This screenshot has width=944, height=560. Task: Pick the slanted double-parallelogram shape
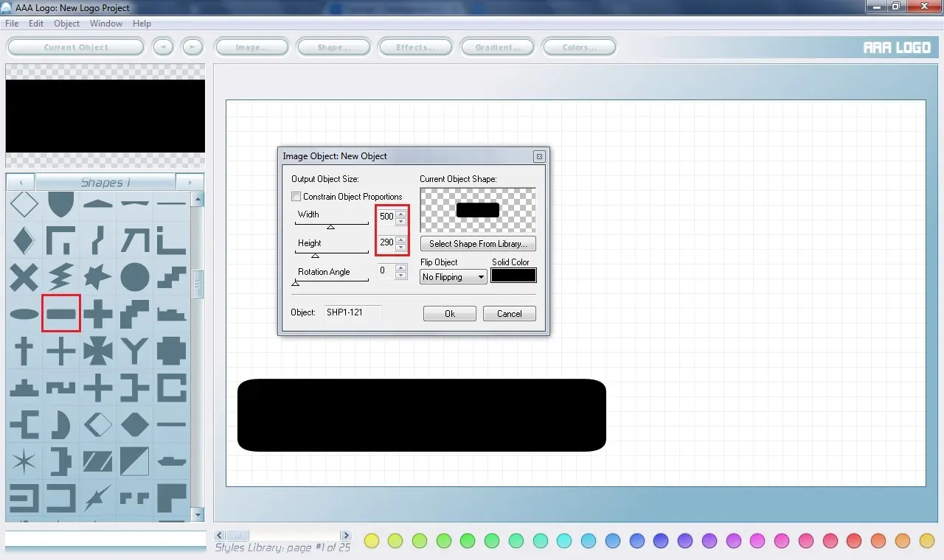point(98,462)
